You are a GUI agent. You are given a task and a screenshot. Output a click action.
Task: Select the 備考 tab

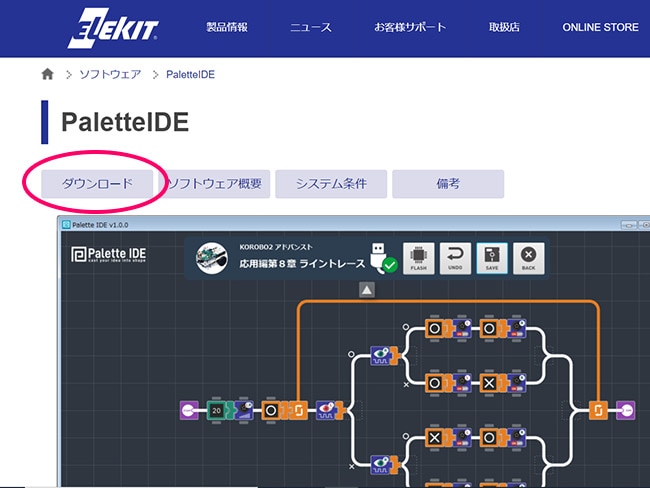pyautogui.click(x=448, y=184)
